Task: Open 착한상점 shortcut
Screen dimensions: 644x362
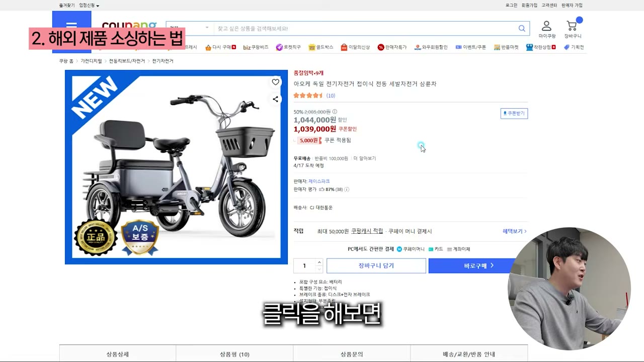Action: pyautogui.click(x=541, y=47)
